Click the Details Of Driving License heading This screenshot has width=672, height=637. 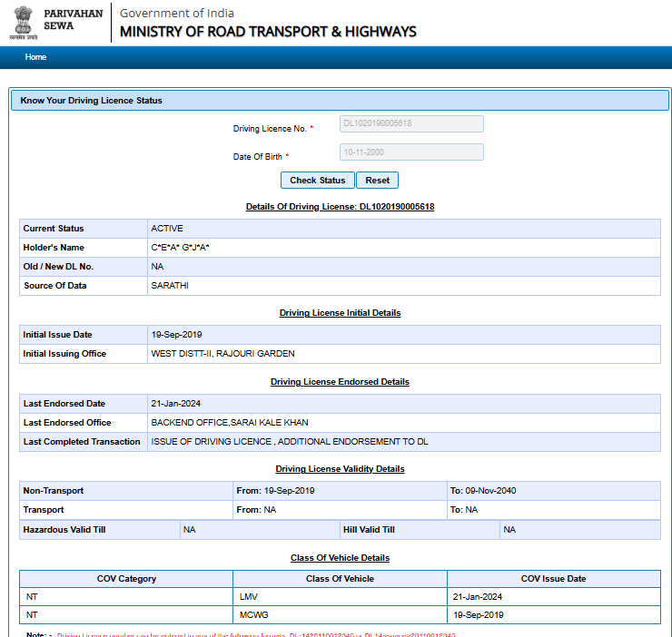[x=340, y=207]
